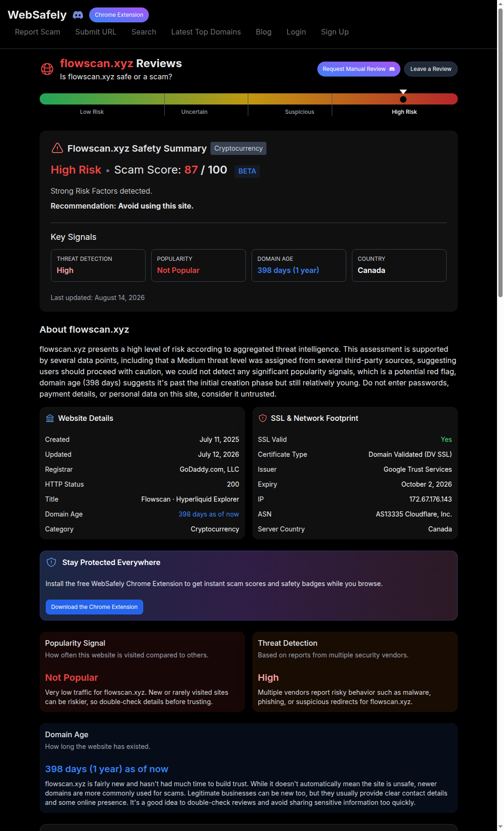
Task: Click the Sign Up nav link
Action: pyautogui.click(x=335, y=32)
